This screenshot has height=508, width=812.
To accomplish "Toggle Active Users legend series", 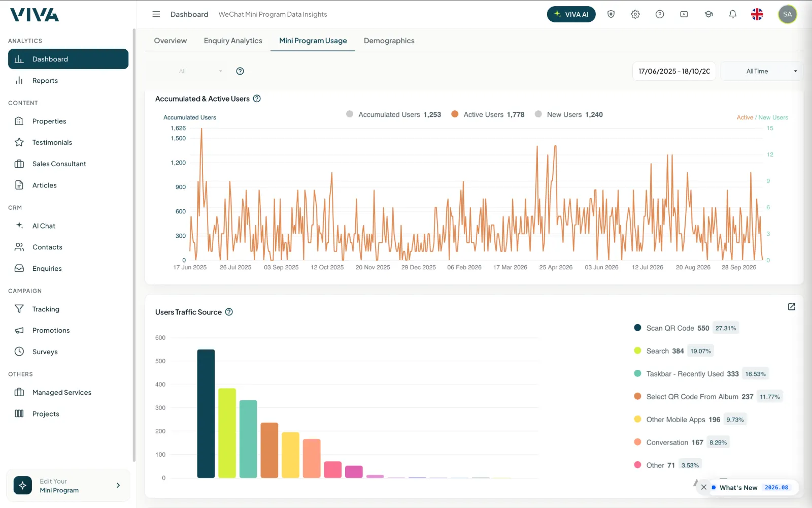I will coord(488,114).
